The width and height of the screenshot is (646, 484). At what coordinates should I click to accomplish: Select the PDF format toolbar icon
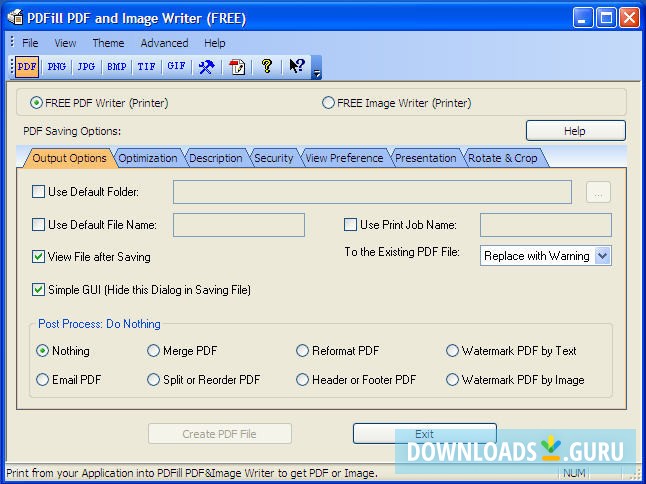point(27,67)
